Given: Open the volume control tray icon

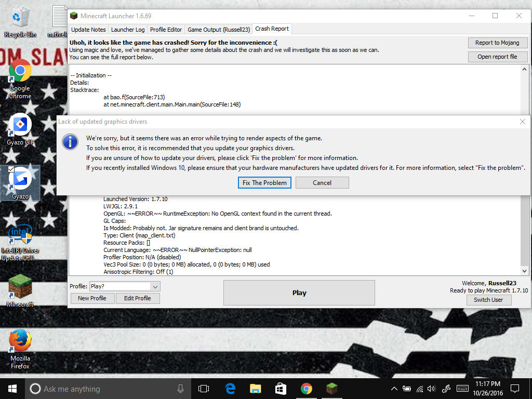Looking at the screenshot, I should click(x=432, y=389).
